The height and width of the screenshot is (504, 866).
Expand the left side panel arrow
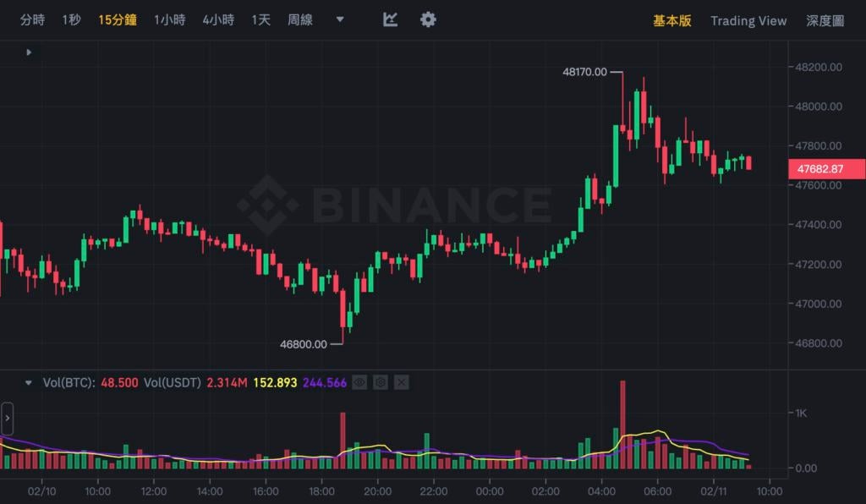[7, 419]
